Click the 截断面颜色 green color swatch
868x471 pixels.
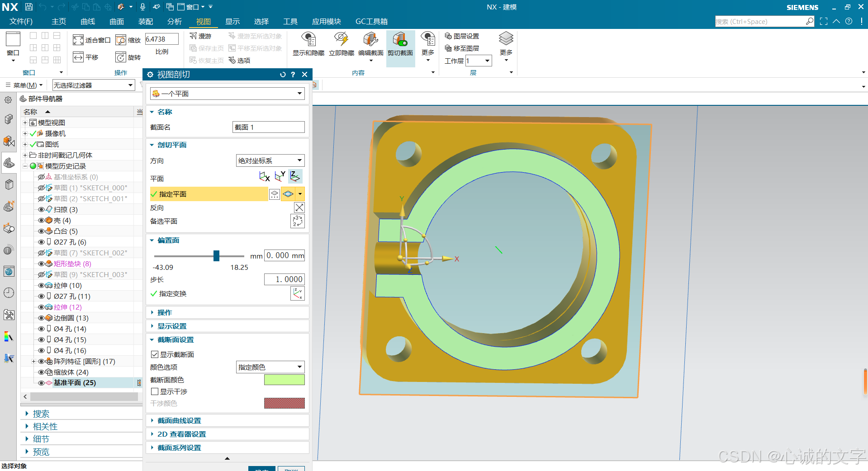pos(284,380)
